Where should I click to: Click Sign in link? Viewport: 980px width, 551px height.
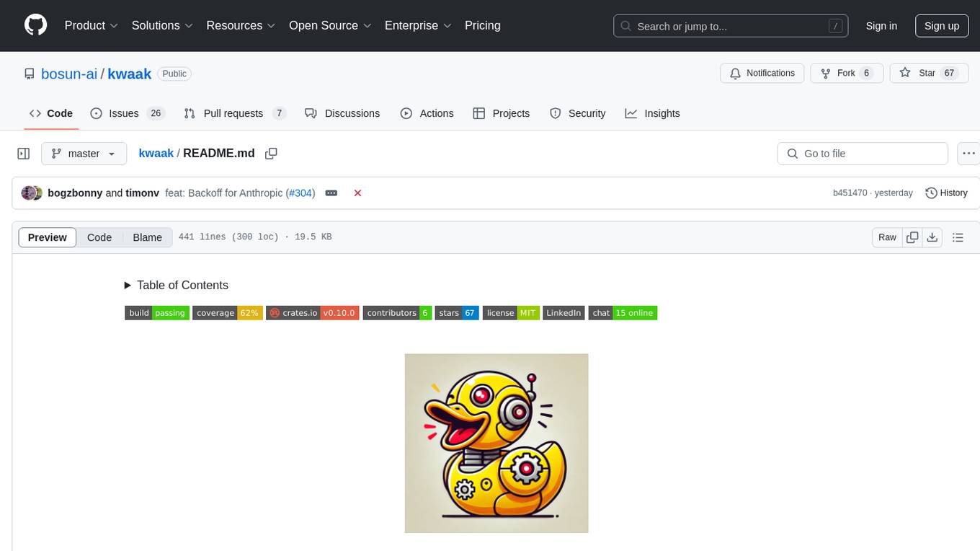point(881,26)
